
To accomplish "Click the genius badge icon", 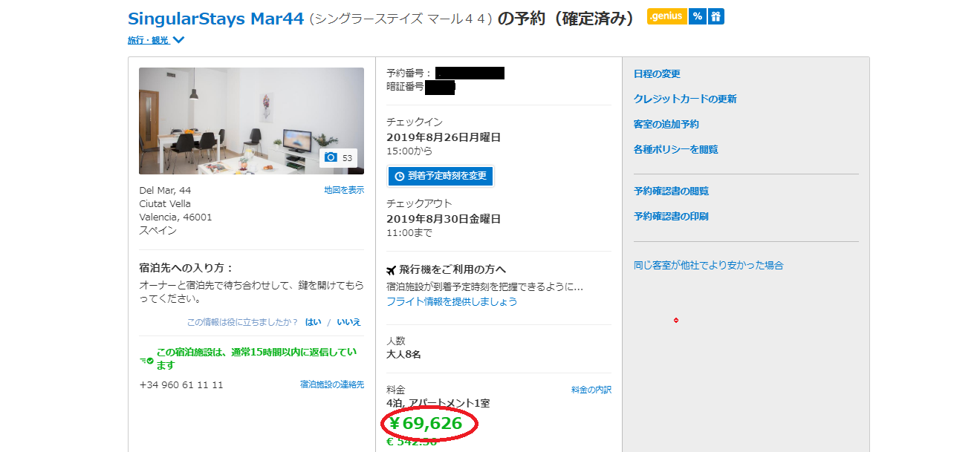I will 666,16.
